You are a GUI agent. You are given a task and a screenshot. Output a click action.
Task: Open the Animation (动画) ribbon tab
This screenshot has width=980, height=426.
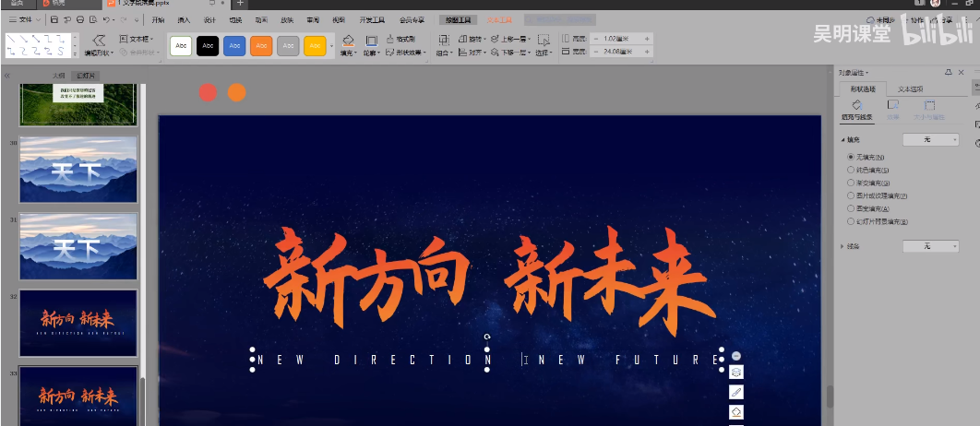[261, 20]
